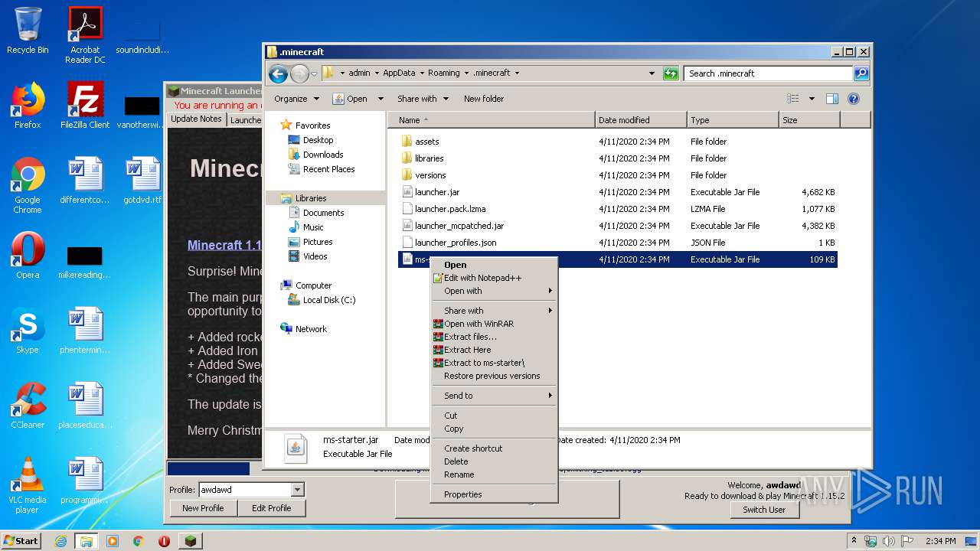Select Local Disk (C:) in navigation pane

pos(329,300)
